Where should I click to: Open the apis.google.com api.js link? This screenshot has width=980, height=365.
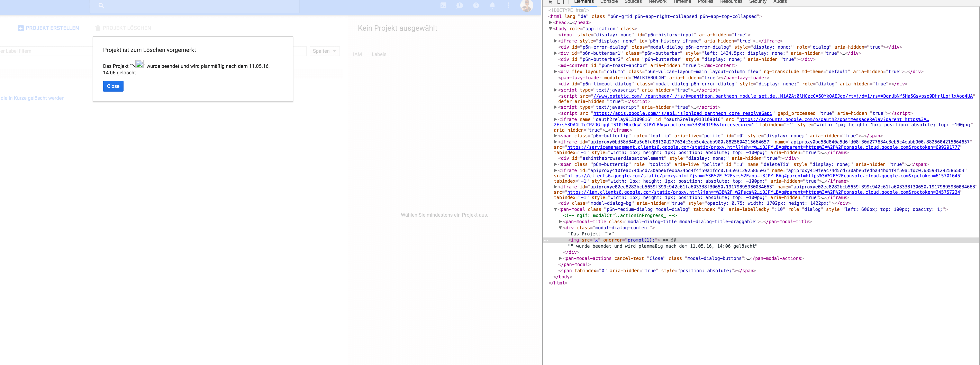682,113
